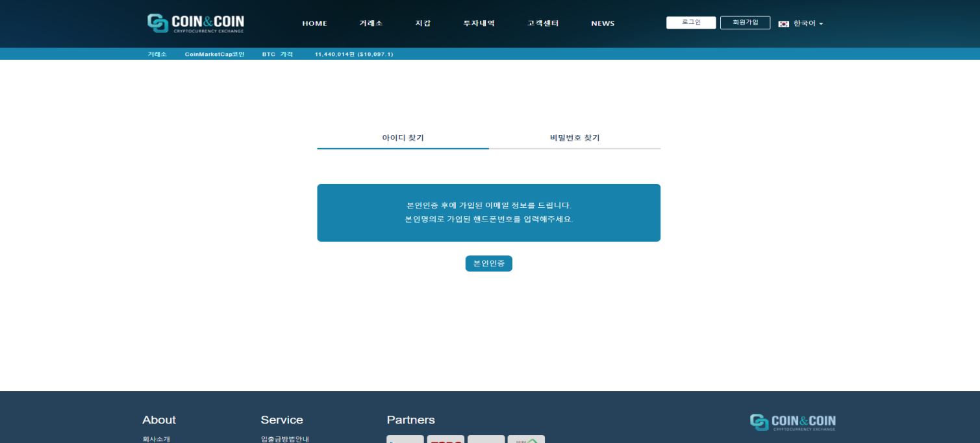Screen dimensions: 980x443
Task: Open the 투자내역 menu
Action: click(x=479, y=23)
